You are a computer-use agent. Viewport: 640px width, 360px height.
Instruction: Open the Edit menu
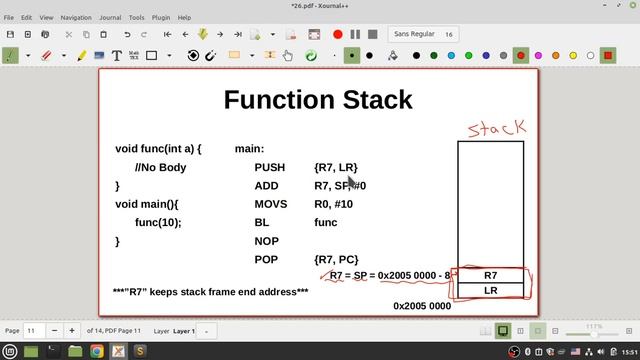pos(26,18)
